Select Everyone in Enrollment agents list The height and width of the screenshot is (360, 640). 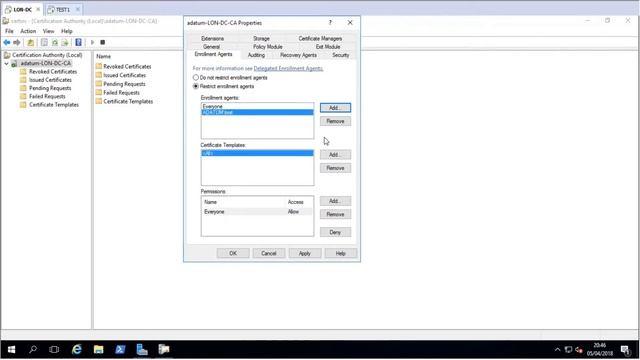257,106
